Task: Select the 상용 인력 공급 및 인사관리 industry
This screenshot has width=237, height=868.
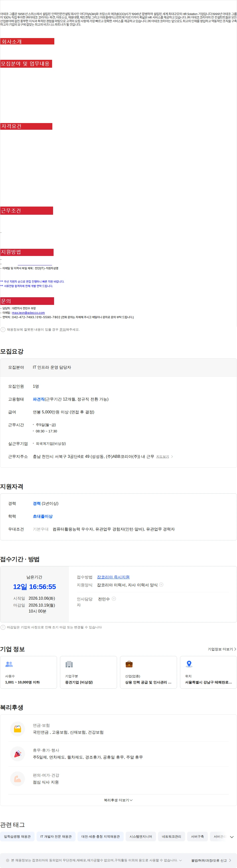Action: pyautogui.click(x=148, y=682)
